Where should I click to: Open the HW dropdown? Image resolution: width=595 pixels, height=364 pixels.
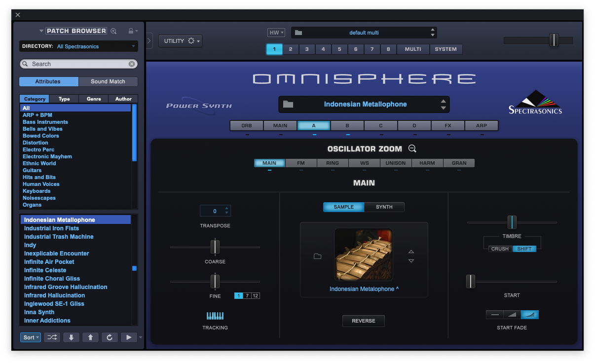click(x=276, y=33)
